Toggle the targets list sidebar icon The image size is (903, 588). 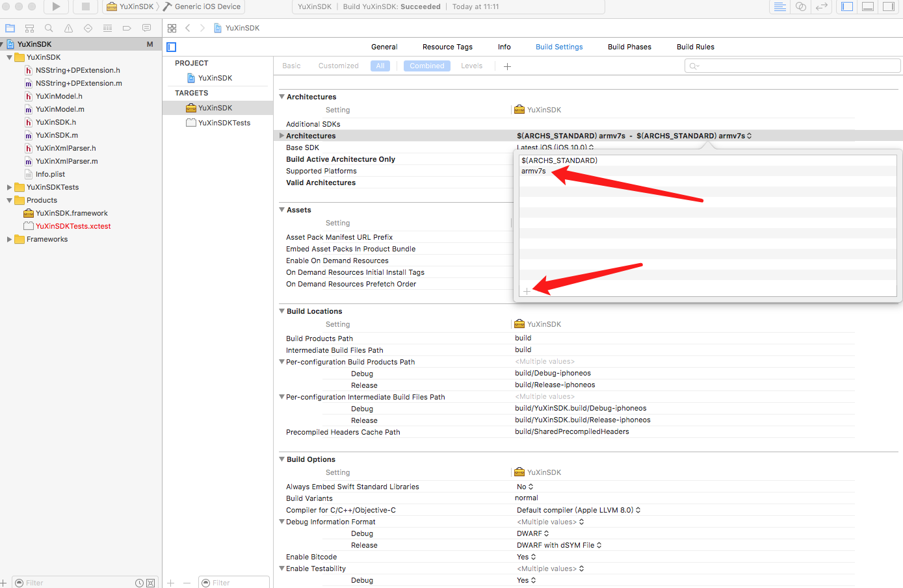[x=172, y=47]
